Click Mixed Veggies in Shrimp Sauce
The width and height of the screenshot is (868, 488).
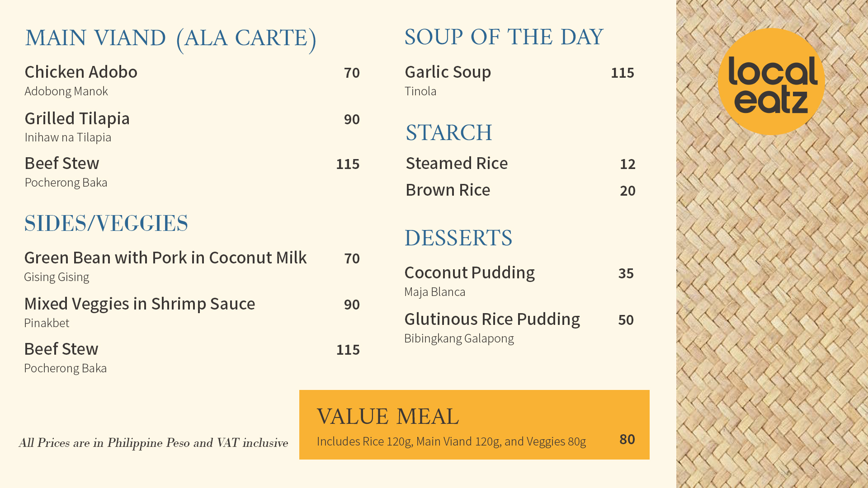[x=139, y=304]
